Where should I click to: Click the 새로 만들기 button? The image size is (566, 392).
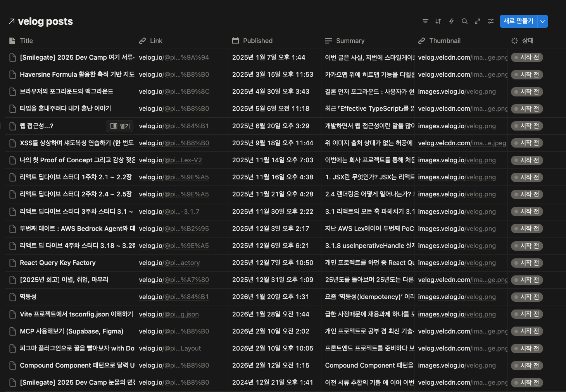pyautogui.click(x=518, y=21)
